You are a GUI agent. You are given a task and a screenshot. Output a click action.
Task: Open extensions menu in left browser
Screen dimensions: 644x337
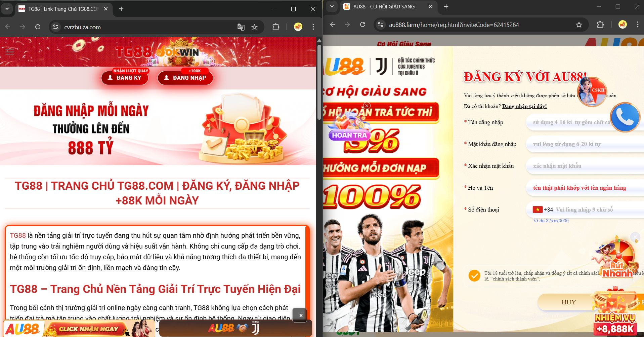coord(276,27)
